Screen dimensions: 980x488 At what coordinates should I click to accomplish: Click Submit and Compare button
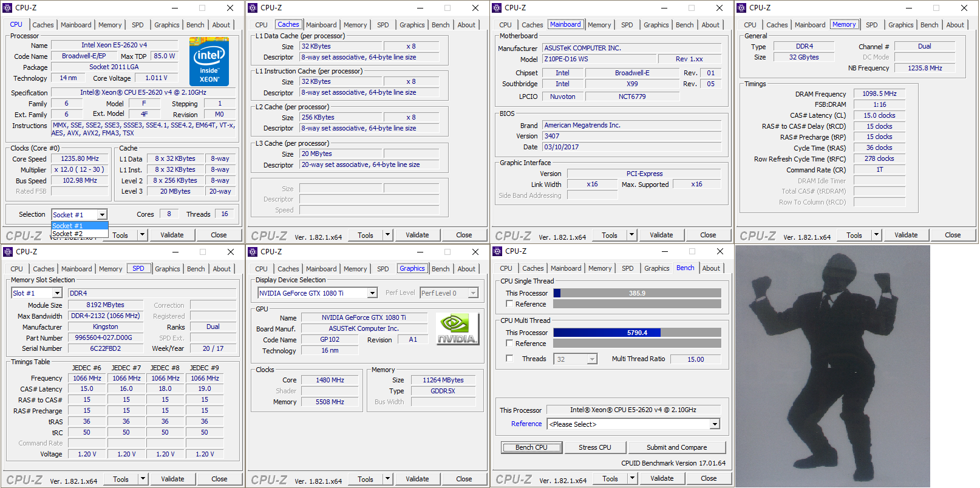(x=677, y=447)
